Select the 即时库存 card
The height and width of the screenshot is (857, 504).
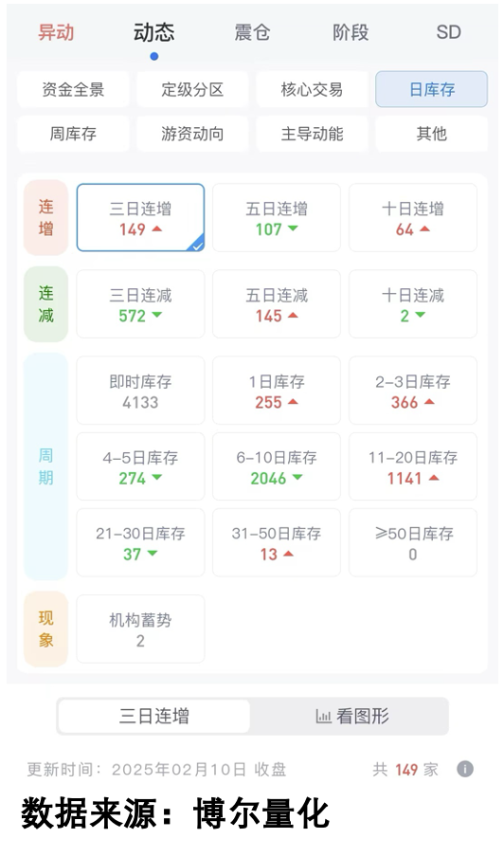(140, 391)
